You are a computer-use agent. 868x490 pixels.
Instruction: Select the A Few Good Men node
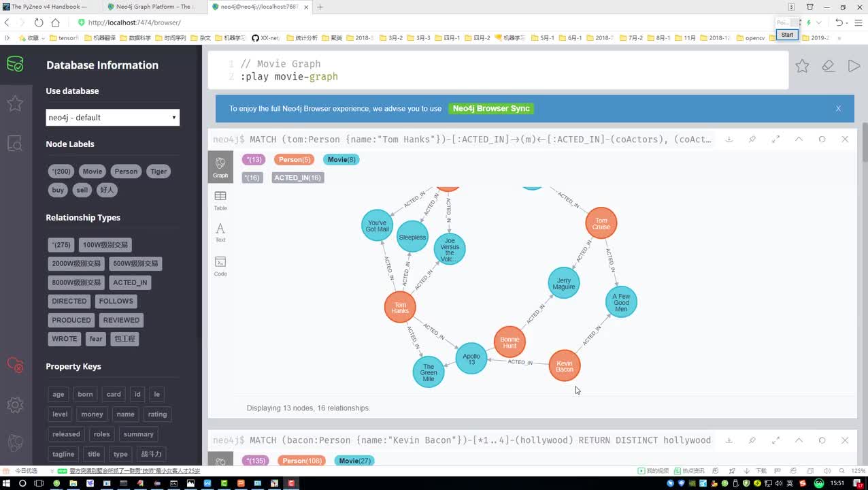tap(621, 302)
